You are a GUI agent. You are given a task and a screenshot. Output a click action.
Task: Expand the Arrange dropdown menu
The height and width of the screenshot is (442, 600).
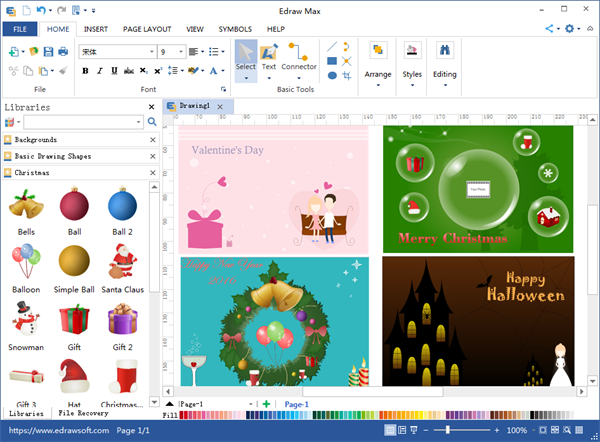378,85
